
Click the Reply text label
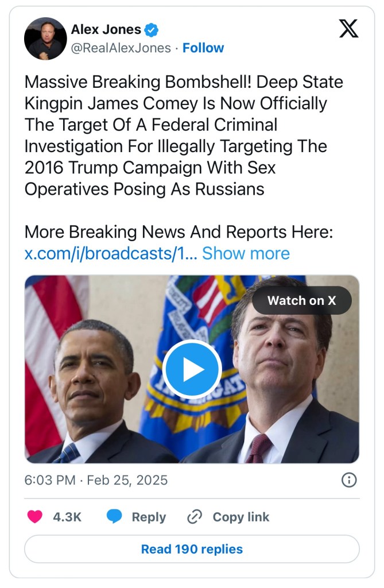point(149,517)
